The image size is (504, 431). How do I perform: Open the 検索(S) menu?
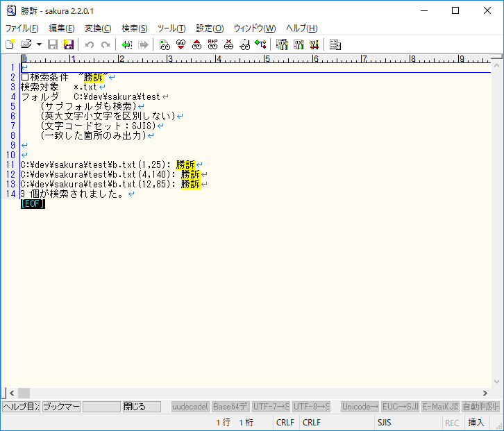pos(134,28)
